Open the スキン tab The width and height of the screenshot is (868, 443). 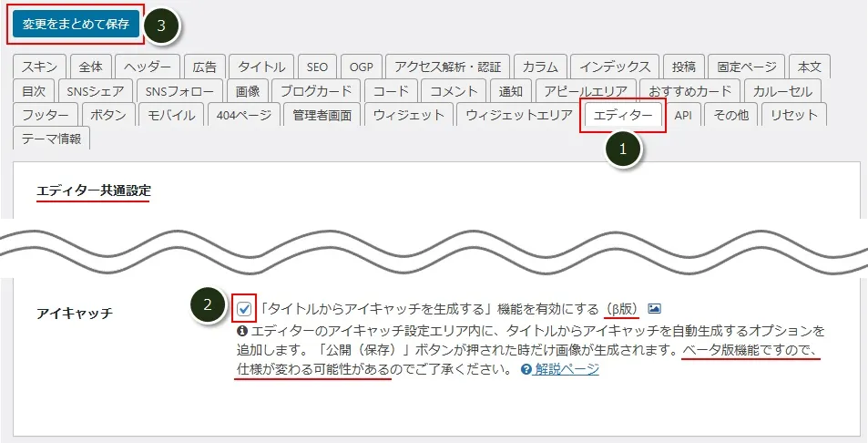click(x=38, y=67)
